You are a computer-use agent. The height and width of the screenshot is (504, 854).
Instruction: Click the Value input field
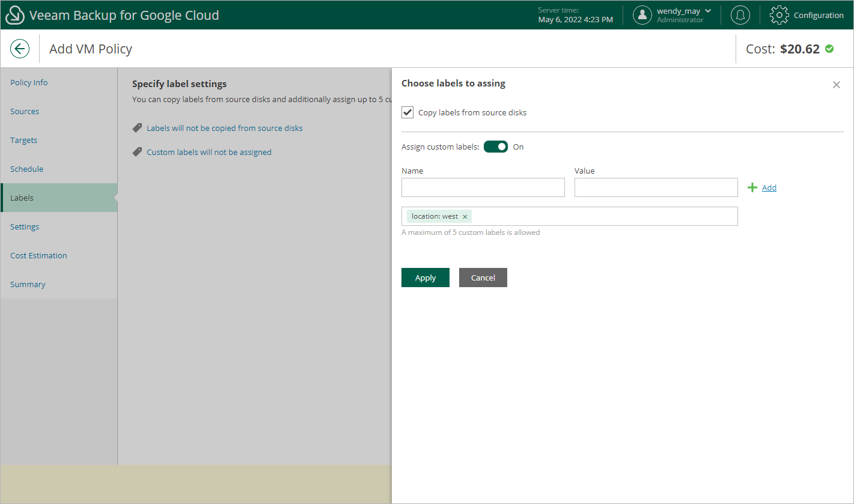coord(656,187)
